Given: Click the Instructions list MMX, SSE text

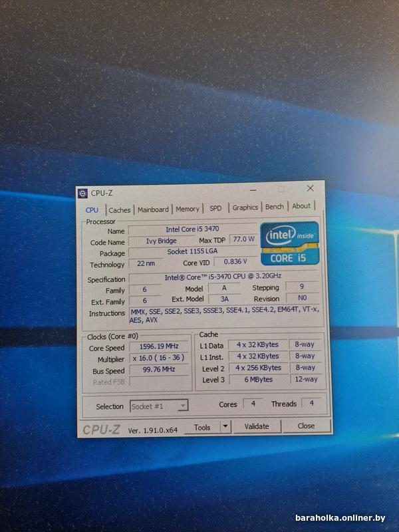Looking at the screenshot, I should point(224,315).
